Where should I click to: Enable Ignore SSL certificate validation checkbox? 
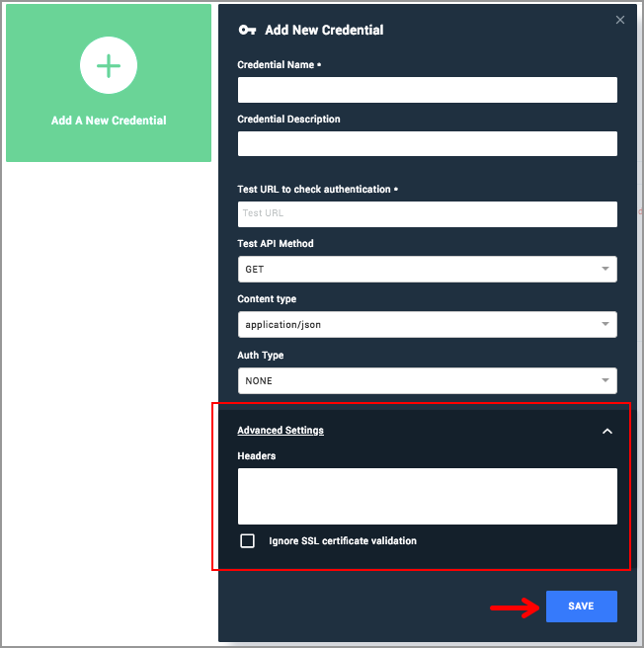(247, 540)
